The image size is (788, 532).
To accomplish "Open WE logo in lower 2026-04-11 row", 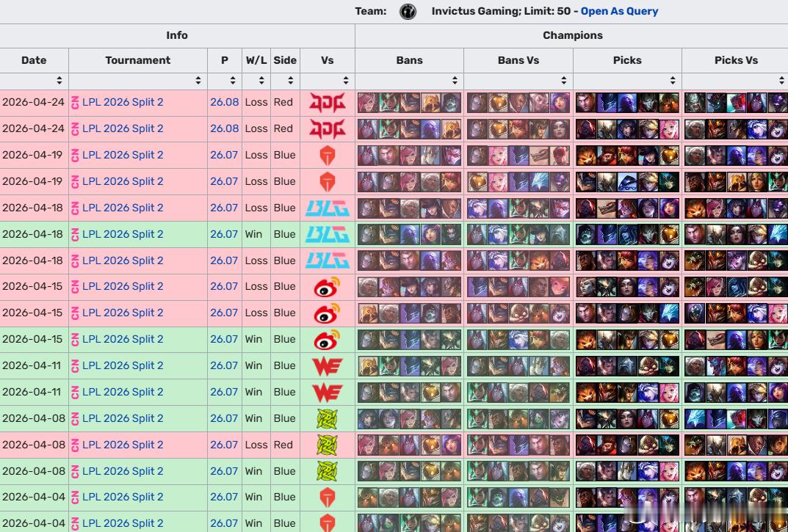I will pos(327,393).
